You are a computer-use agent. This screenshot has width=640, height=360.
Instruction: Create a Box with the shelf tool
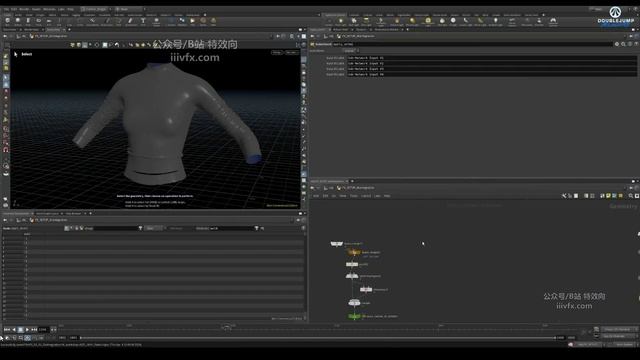pyautogui.click(x=7, y=21)
